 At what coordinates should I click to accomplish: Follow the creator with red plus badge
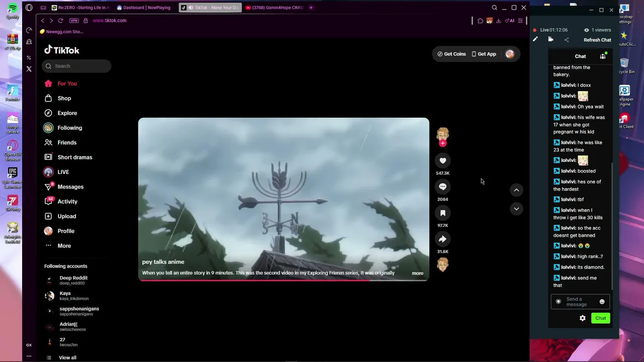coord(443,143)
